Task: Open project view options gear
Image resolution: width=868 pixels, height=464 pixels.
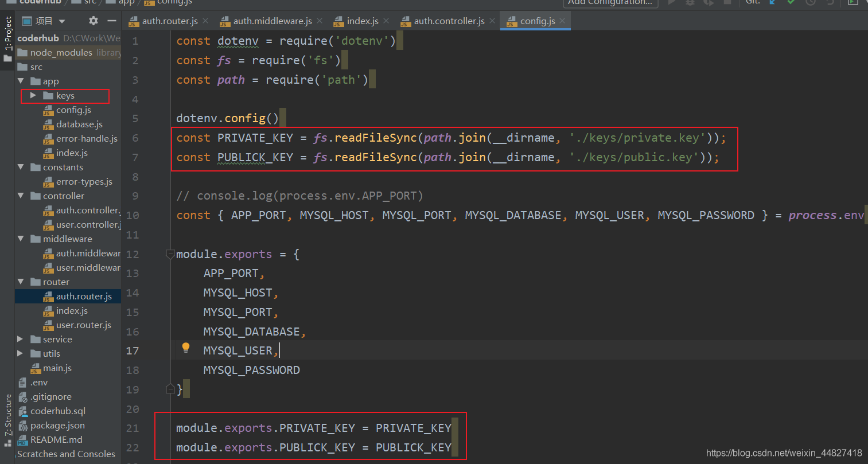Action: point(93,21)
